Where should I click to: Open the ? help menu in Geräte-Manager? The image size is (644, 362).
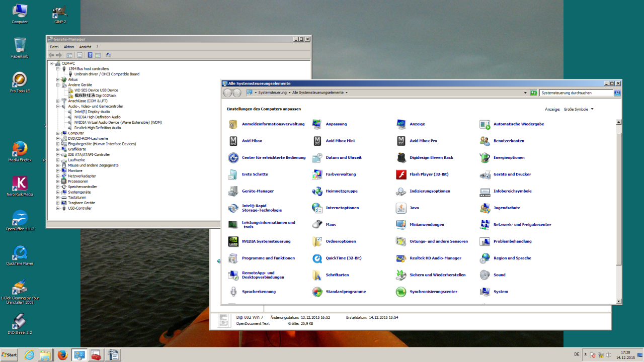(97, 47)
